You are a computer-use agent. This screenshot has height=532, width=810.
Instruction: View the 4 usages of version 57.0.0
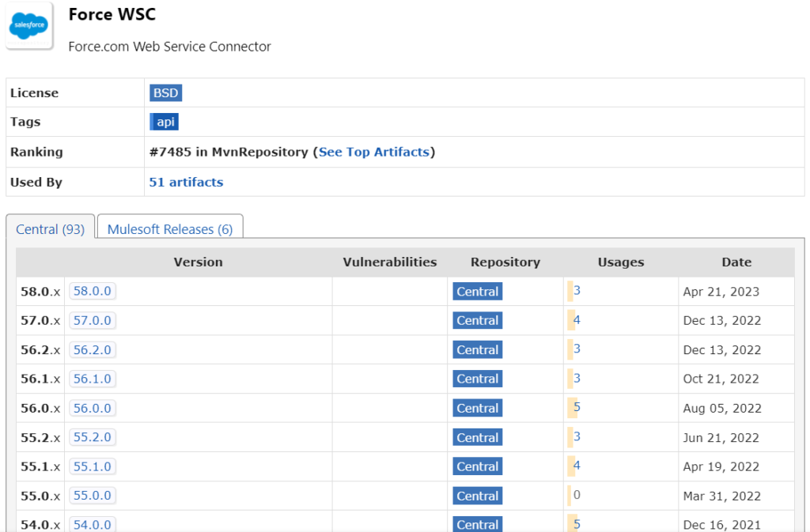[577, 320]
